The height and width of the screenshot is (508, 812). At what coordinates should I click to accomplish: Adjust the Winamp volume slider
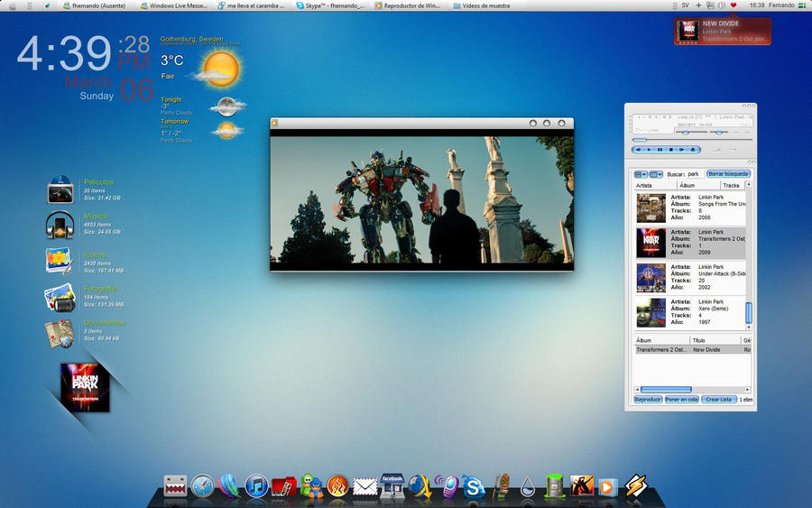[686, 133]
